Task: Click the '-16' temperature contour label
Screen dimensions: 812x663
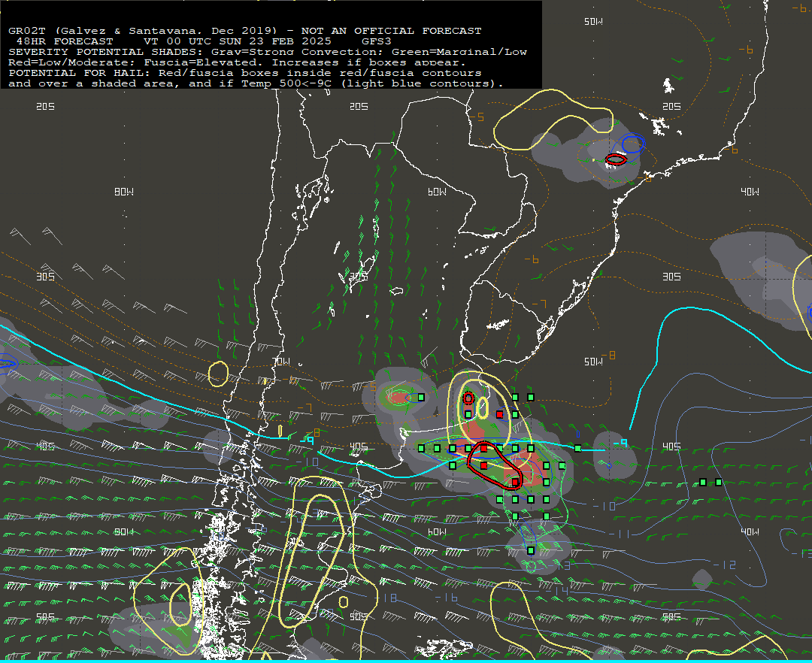Action: (446, 598)
